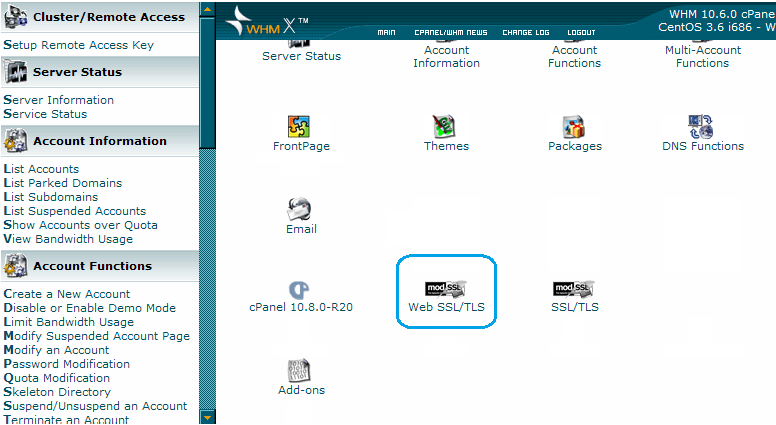The width and height of the screenshot is (776, 425).
Task: Open View Bandwidth Usage
Action: pos(68,239)
